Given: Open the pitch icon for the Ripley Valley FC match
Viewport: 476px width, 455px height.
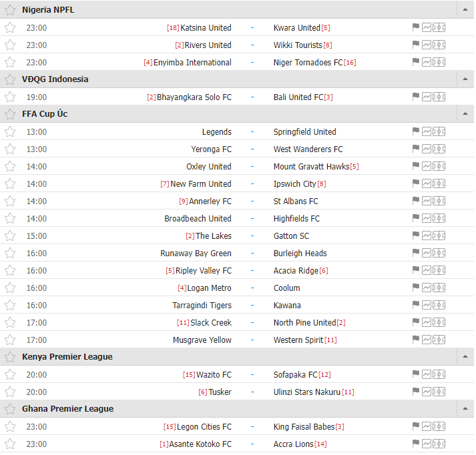Looking at the screenshot, I should pyautogui.click(x=439, y=270).
